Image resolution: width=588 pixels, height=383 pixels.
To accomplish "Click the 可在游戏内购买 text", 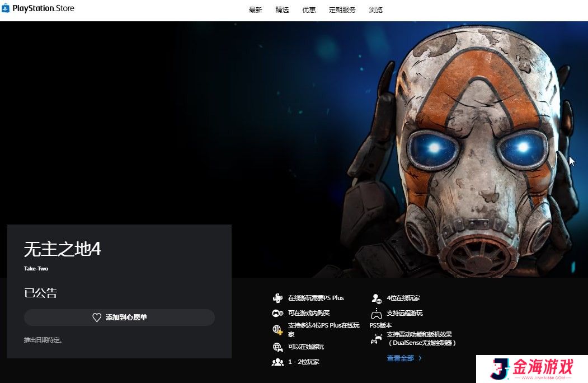I will [x=309, y=313].
